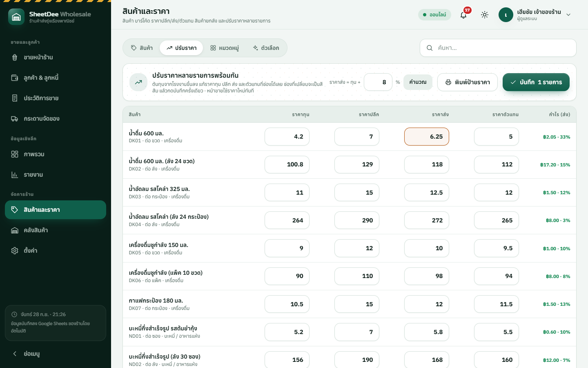
Task: Edit wholesale price 6.25 of น้ำดื่ม 600 มล.
Action: click(427, 137)
